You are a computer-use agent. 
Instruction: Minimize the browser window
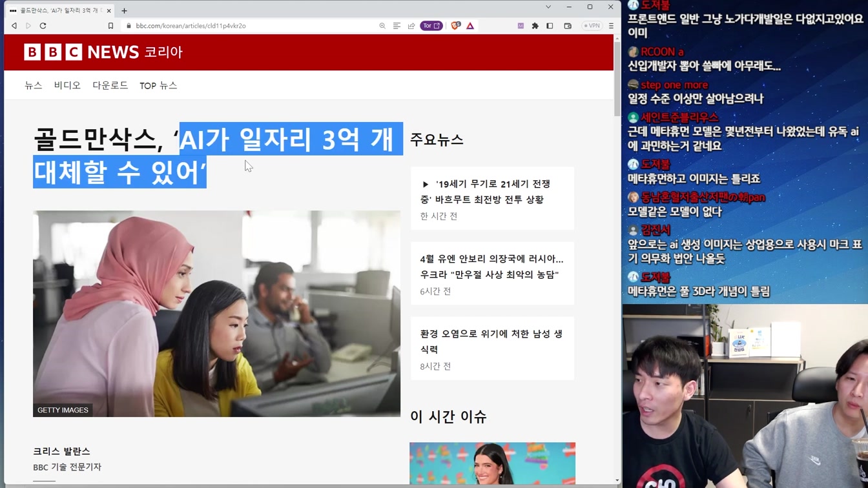[x=569, y=7]
